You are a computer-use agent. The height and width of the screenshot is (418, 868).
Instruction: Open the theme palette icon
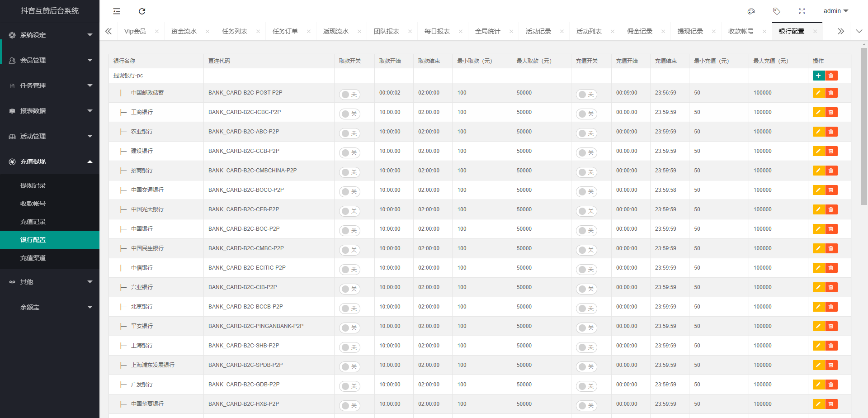tap(751, 11)
